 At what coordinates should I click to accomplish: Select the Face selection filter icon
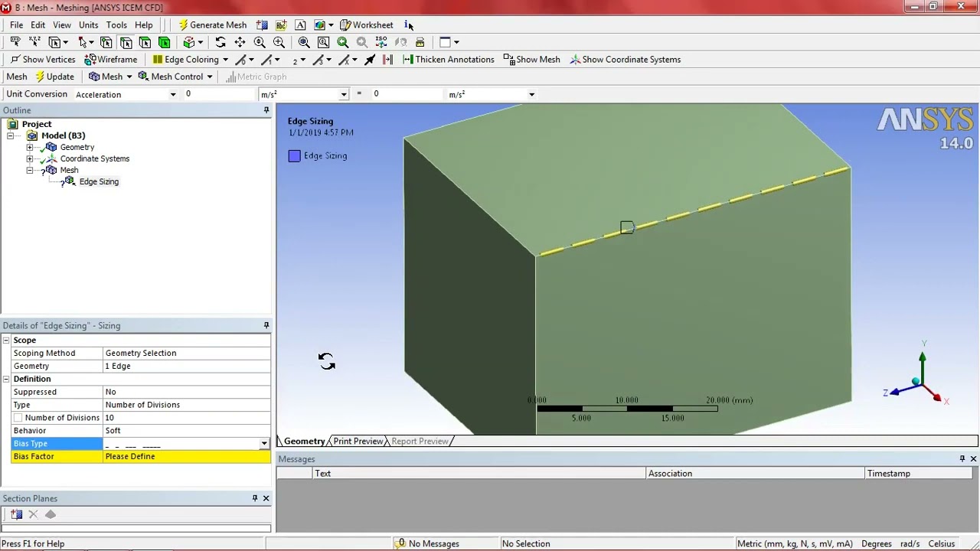click(x=145, y=42)
